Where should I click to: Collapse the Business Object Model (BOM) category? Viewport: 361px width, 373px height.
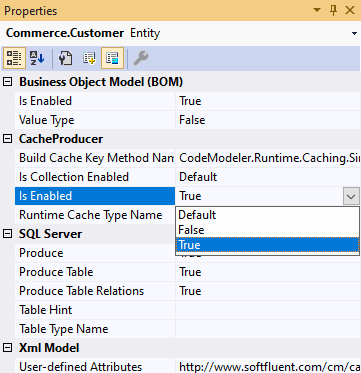click(7, 82)
